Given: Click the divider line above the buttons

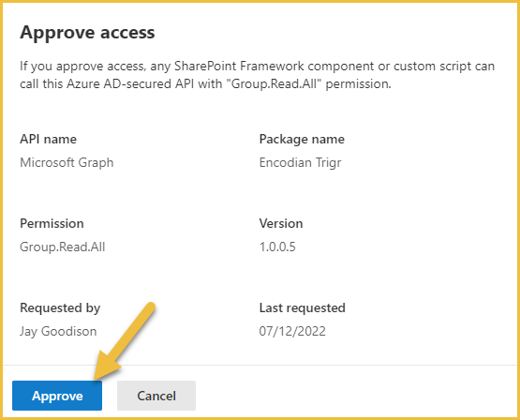Looking at the screenshot, I should [260, 365].
